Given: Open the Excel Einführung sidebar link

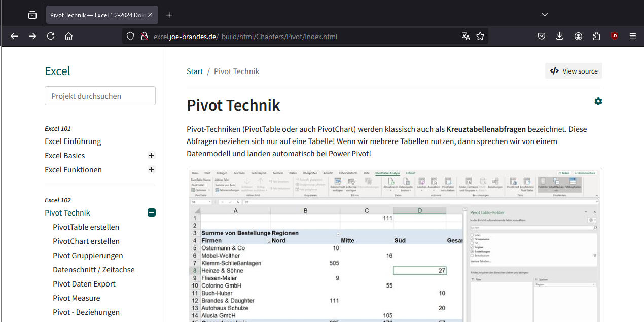Looking at the screenshot, I should click(x=73, y=141).
